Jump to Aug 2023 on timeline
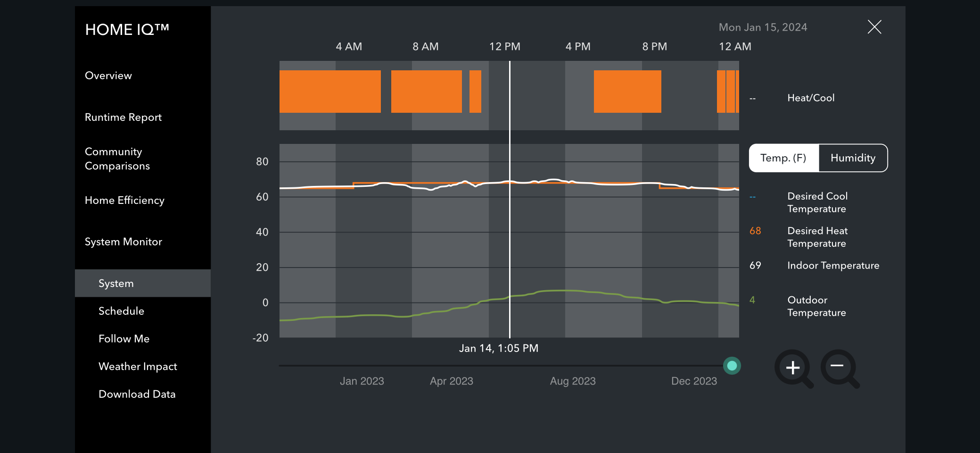Viewport: 980px width, 453px height. coord(572,381)
